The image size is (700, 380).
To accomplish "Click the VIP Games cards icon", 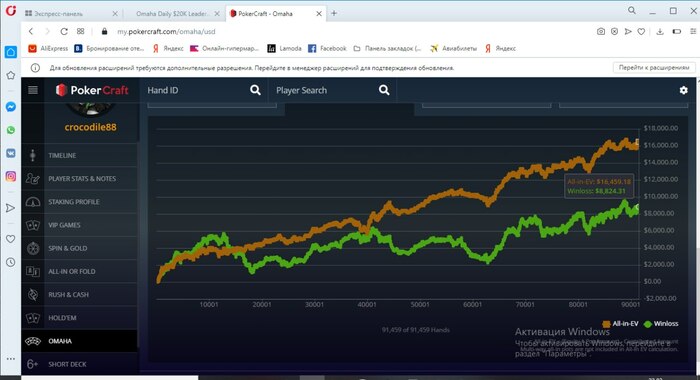I will [x=33, y=225].
